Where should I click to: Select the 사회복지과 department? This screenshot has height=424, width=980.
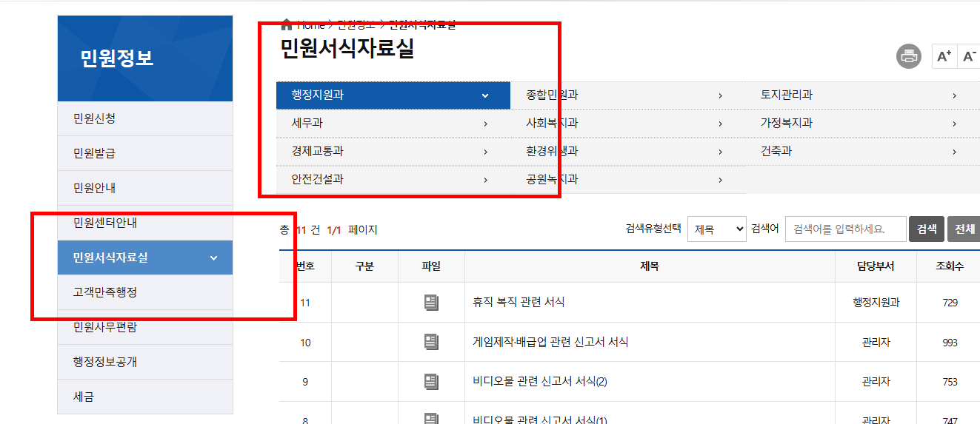click(627, 124)
